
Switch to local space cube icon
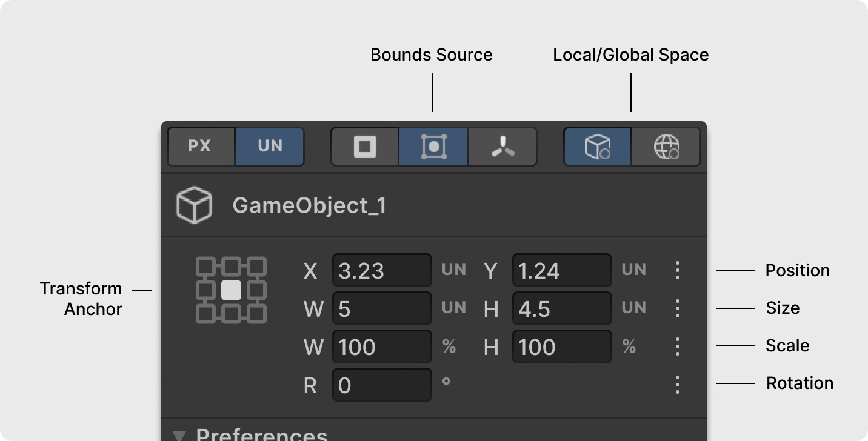click(598, 147)
